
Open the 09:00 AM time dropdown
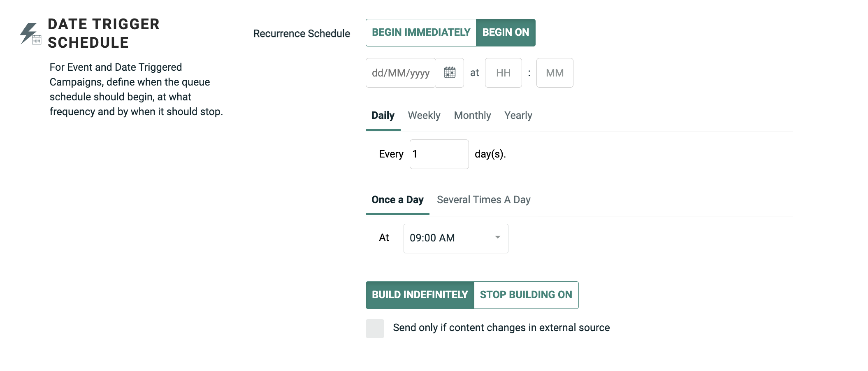tap(448, 238)
